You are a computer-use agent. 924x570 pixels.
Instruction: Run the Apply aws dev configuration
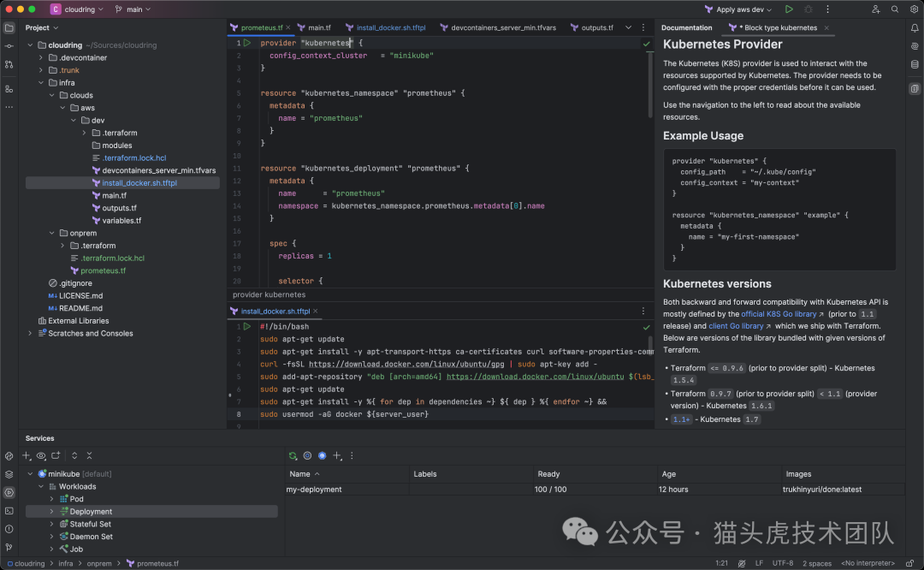pyautogui.click(x=788, y=9)
